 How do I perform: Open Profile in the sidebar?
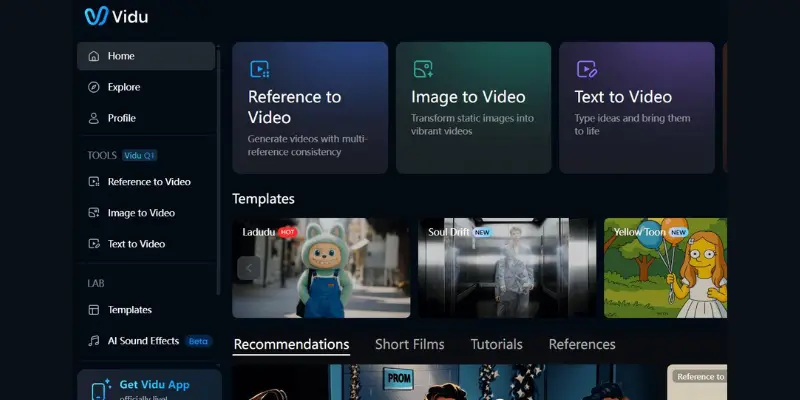coord(146,118)
